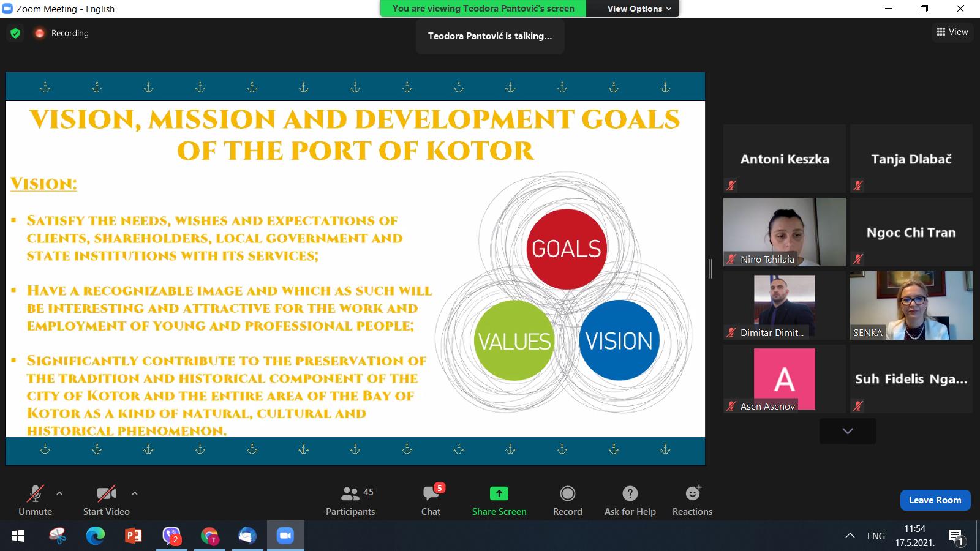This screenshot has width=980, height=551.
Task: Open the Windows Start menu
Action: point(18,536)
